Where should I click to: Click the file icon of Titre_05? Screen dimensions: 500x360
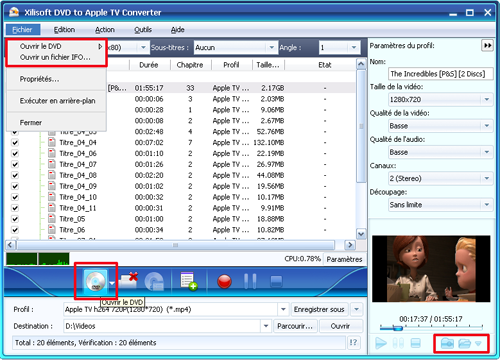pos(52,219)
